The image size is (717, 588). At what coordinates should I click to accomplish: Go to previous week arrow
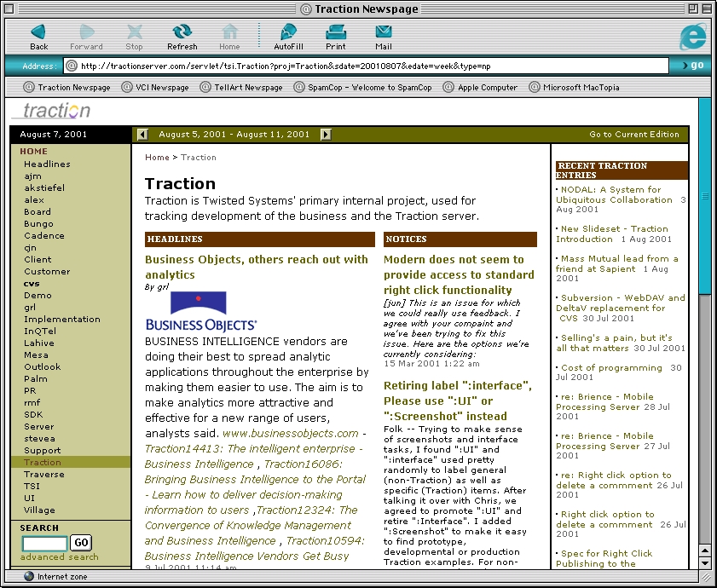142,135
